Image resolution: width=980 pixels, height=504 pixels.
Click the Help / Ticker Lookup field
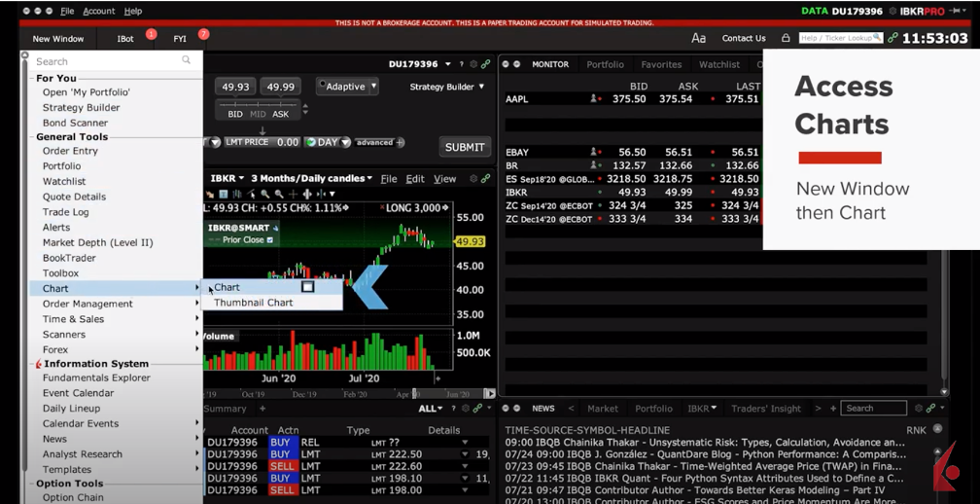pos(835,38)
